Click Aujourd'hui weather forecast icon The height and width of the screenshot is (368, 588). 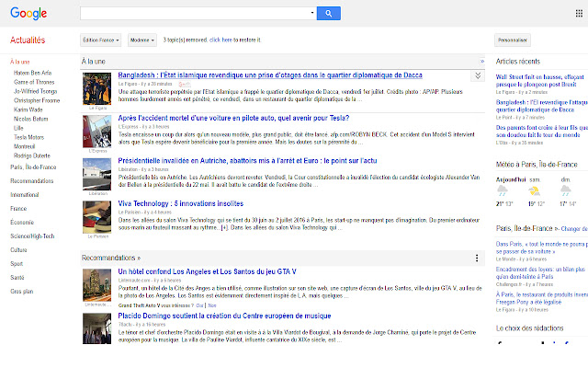pyautogui.click(x=503, y=191)
